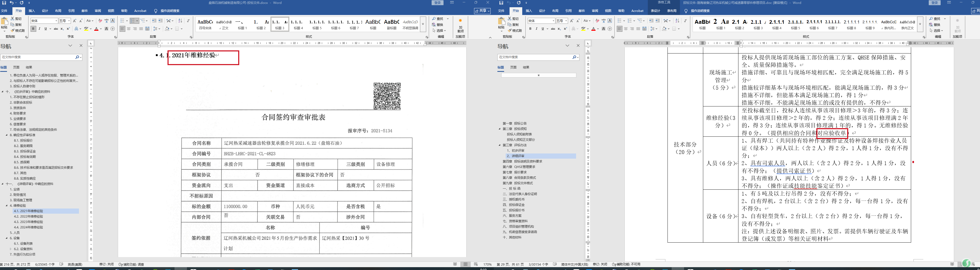
Task: Toggle Bold in the left window's ribbon
Action: pyautogui.click(x=33, y=29)
